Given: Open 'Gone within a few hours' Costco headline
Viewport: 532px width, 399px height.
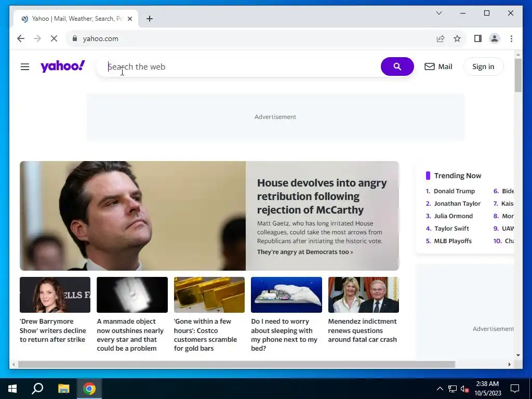Looking at the screenshot, I should [205, 335].
